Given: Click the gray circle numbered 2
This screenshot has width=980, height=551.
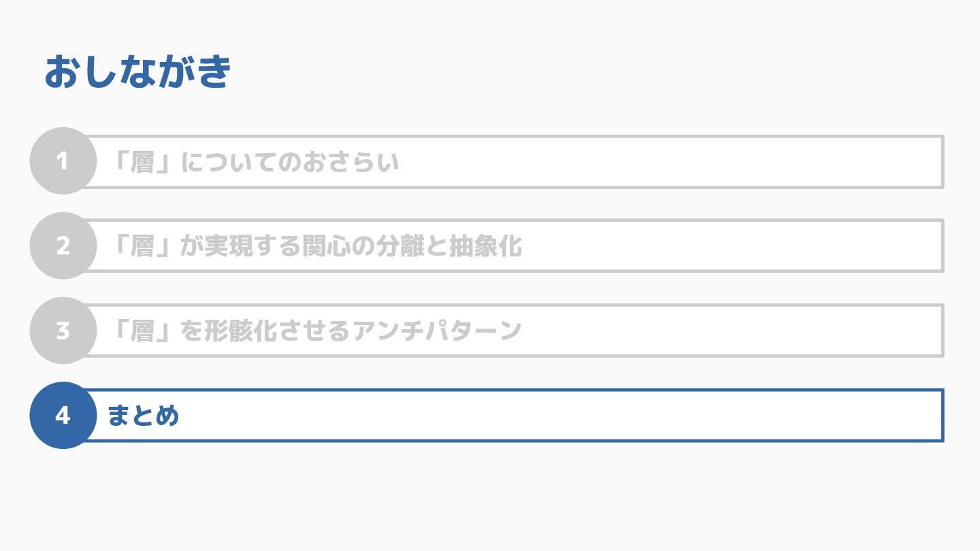Looking at the screenshot, I should (63, 246).
